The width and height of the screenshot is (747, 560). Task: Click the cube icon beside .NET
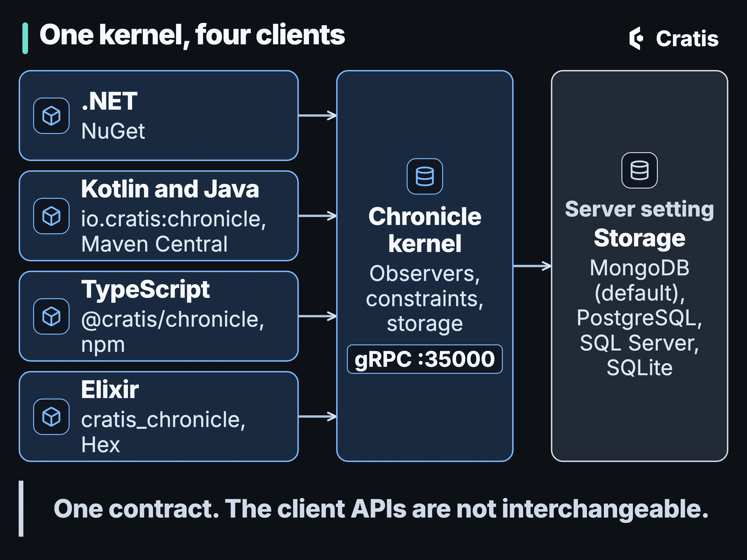coord(51,116)
